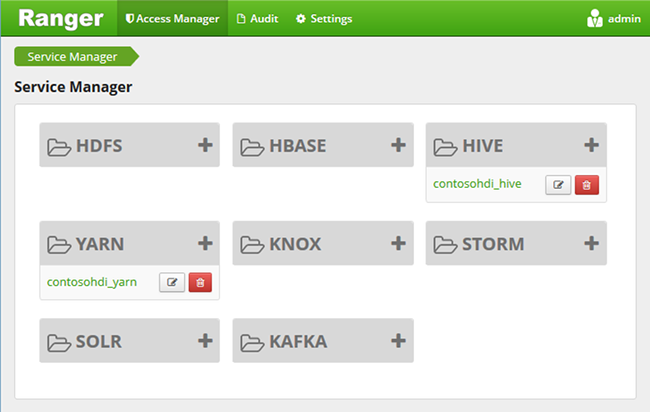
Task: Click the Service Manager breadcrumb
Action: [76, 56]
